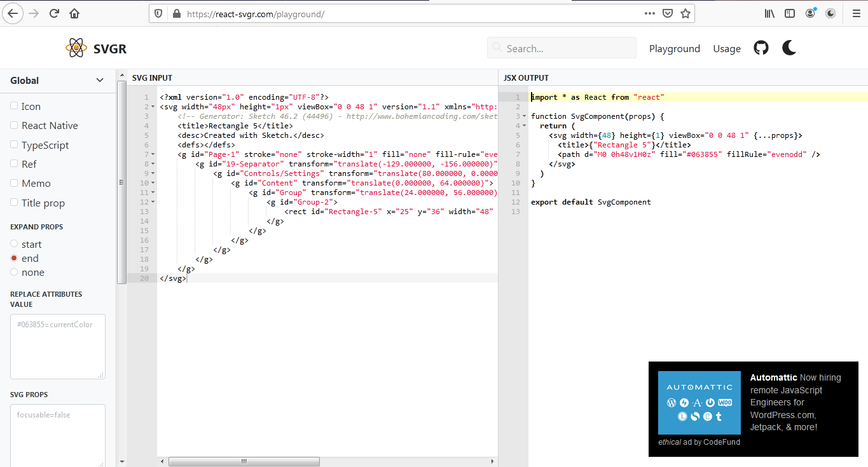
Task: Click export default SvgComponent line
Action: (591, 202)
